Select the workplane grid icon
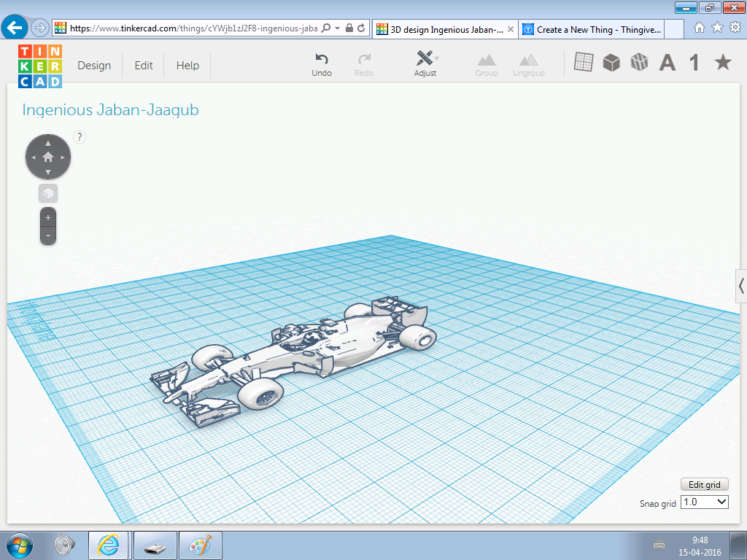Viewport: 747px width, 560px height. click(584, 62)
